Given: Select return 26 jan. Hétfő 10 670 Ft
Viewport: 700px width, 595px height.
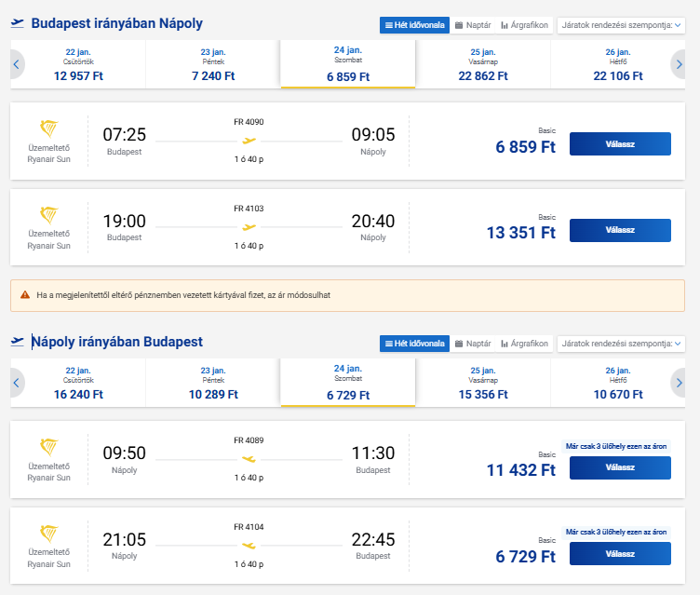Looking at the screenshot, I should point(618,383).
